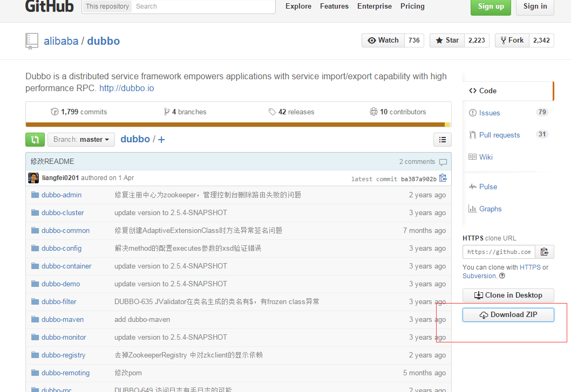The width and height of the screenshot is (571, 392).
Task: Click the GitHub logo
Action: 49,6
